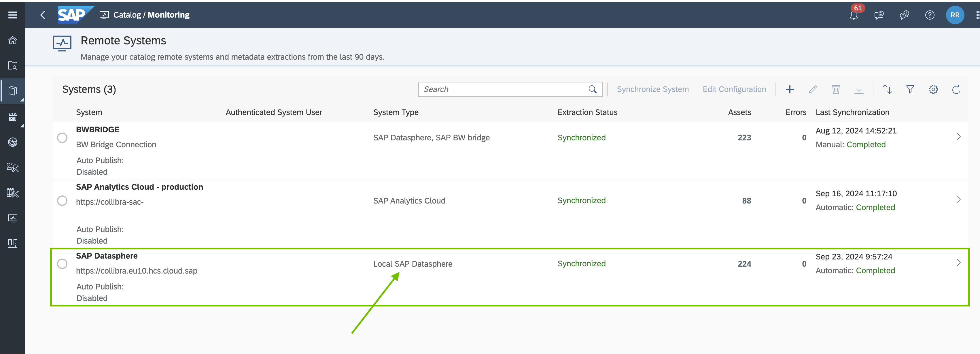This screenshot has width=980, height=354.
Task: Open SAP Datasphere row details chevron
Action: pos(958,263)
